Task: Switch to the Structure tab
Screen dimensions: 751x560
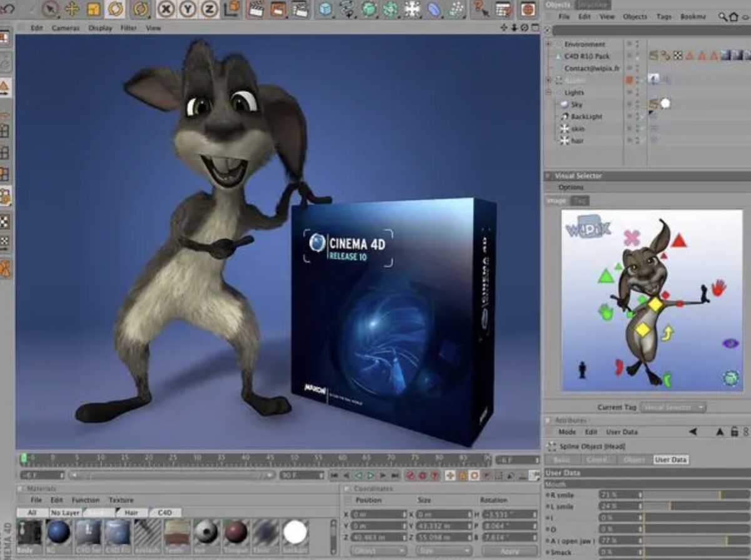Action: (592, 5)
